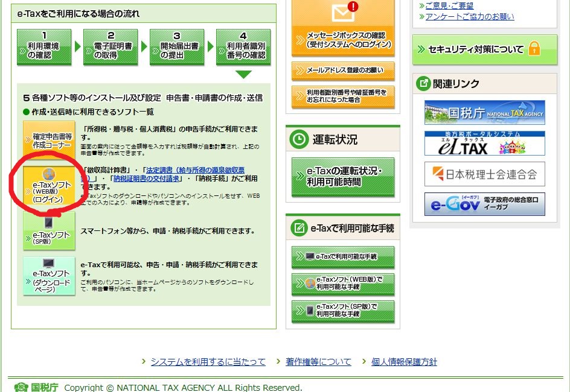Image resolution: width=570 pixels, height=392 pixels.
Task: Open the アンケートご協力のお願い link
Action: click(470, 17)
